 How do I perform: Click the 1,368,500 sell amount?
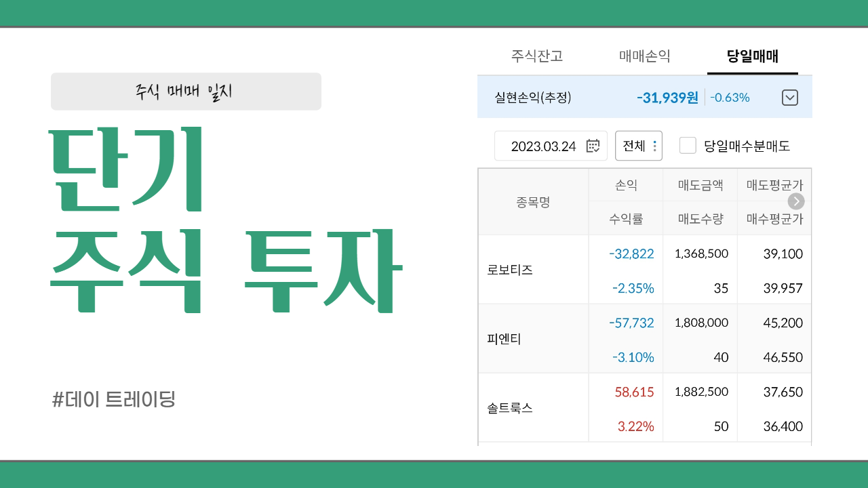[x=701, y=254]
